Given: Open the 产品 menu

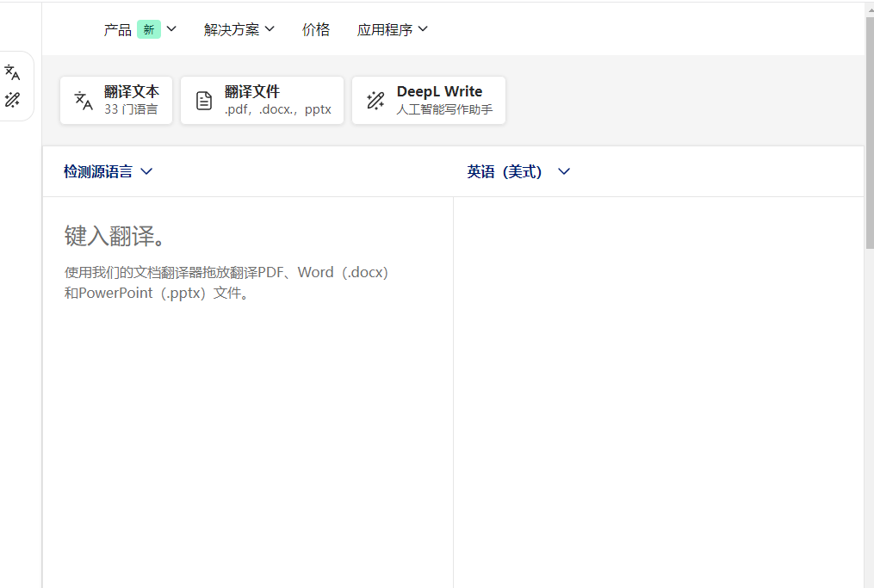Looking at the screenshot, I should [x=139, y=29].
